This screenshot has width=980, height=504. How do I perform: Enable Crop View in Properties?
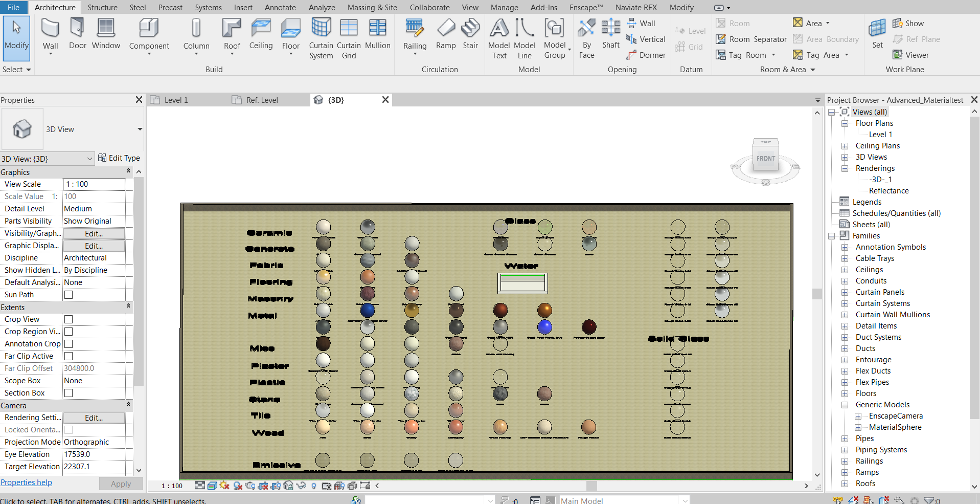(69, 319)
